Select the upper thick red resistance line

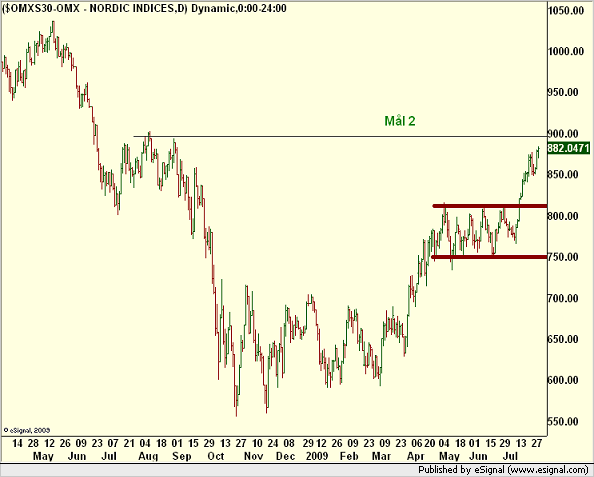point(490,206)
